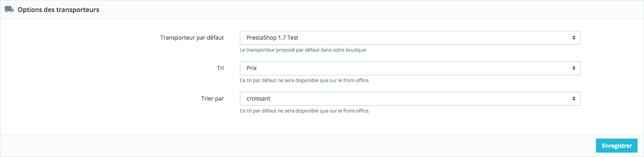
Task: Open the Transporteur par défaut dropdown
Action: pyautogui.click(x=410, y=38)
